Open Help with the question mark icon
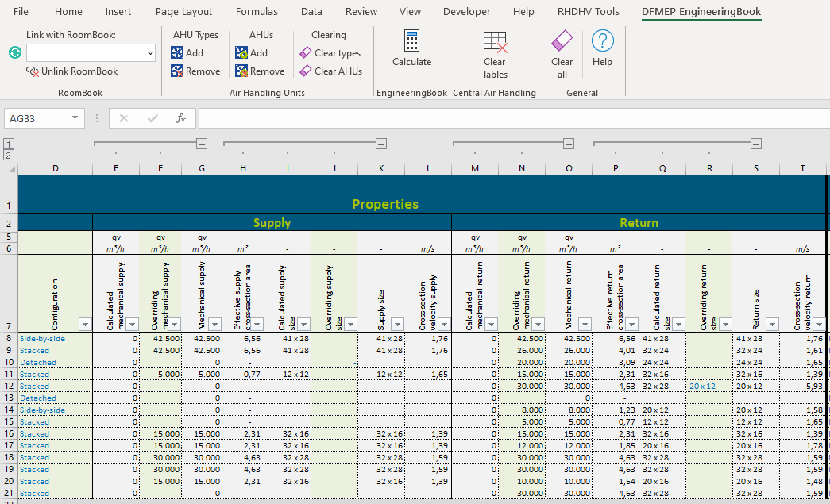 (602, 41)
